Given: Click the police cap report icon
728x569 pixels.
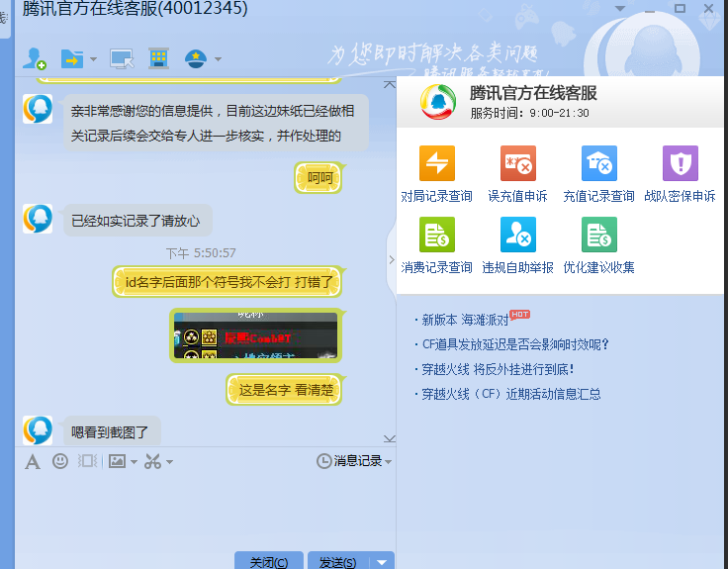Looking at the screenshot, I should pyautogui.click(x=196, y=59).
